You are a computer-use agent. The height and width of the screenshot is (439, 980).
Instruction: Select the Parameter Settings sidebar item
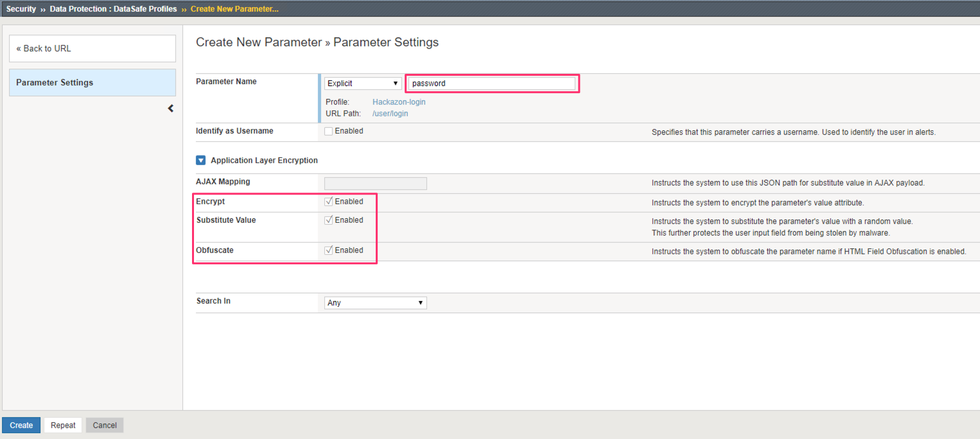coord(92,83)
